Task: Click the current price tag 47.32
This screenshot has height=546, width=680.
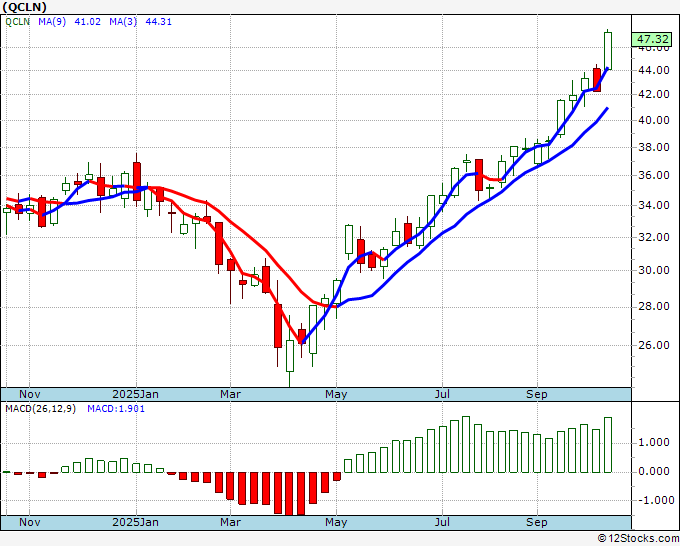Action: pos(652,39)
